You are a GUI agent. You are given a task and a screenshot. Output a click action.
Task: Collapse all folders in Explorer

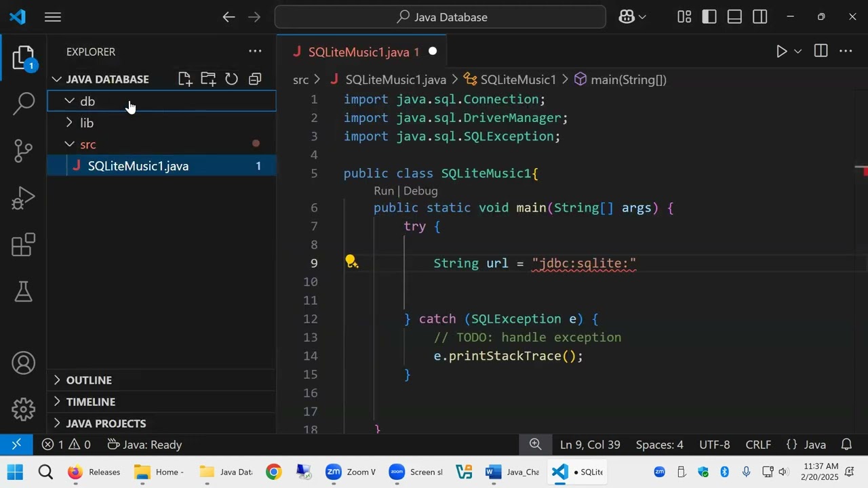click(255, 79)
